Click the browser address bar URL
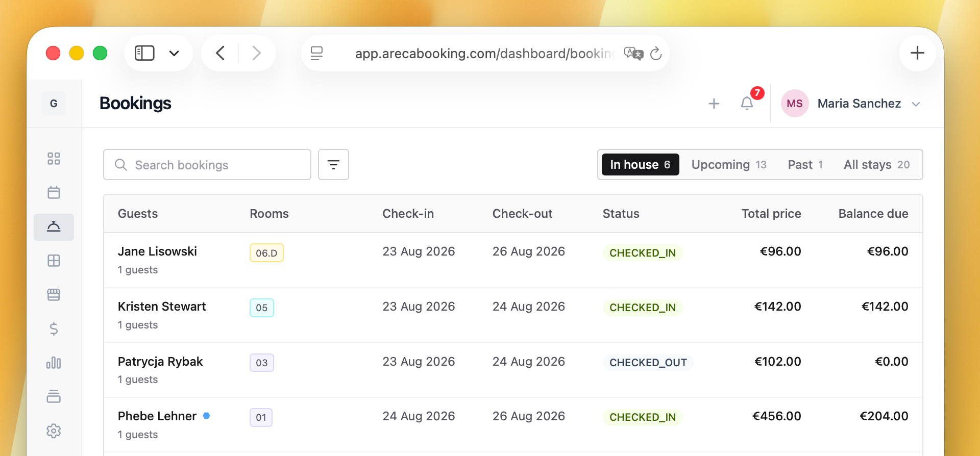The height and width of the screenshot is (456, 980). point(485,53)
